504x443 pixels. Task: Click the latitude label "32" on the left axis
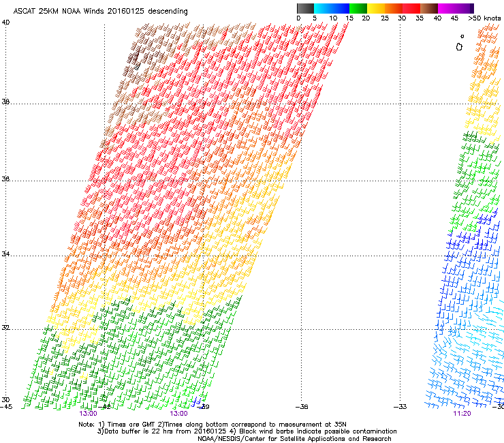[5, 328]
